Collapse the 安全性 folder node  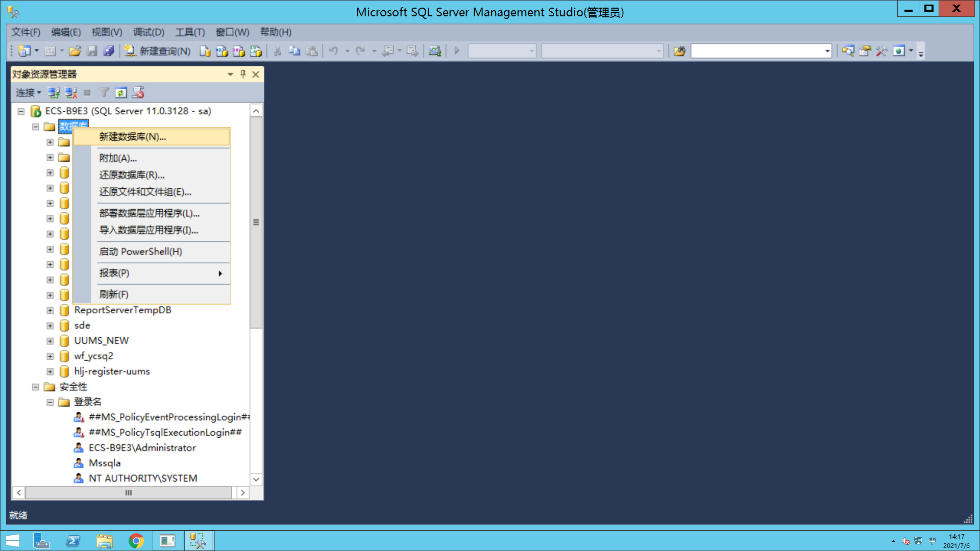(x=36, y=387)
